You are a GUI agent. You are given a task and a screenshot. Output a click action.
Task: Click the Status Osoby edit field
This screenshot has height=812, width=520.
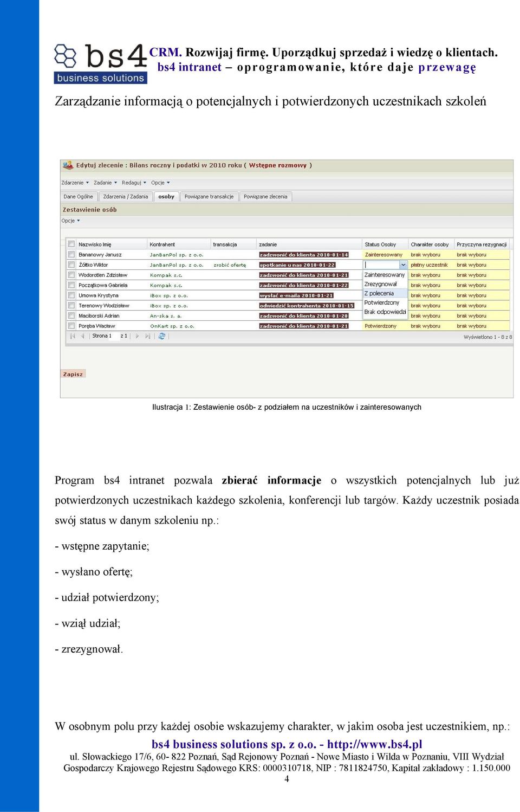[x=381, y=265]
